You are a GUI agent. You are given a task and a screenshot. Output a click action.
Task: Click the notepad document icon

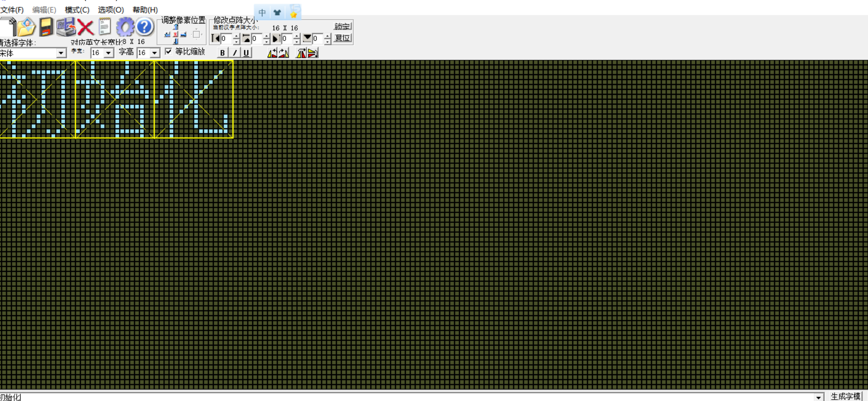pyautogui.click(x=104, y=27)
